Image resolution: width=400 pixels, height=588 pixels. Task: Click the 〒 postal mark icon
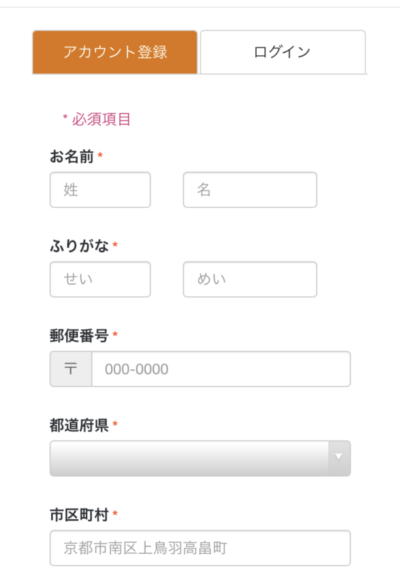[x=71, y=369]
